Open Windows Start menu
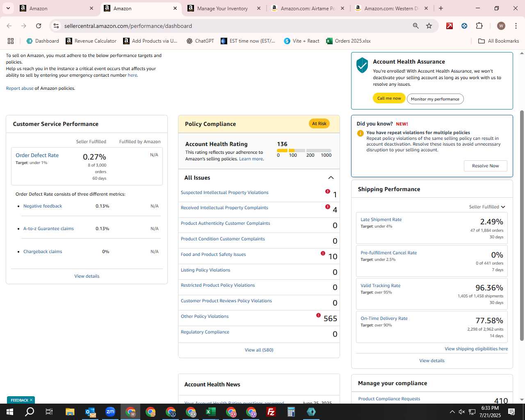This screenshot has height=420, width=525. [9, 412]
